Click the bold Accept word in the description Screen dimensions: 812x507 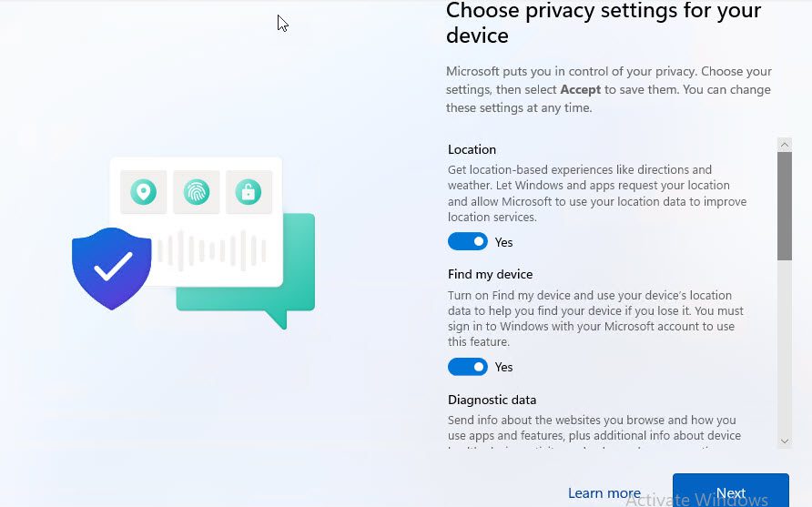pos(581,89)
